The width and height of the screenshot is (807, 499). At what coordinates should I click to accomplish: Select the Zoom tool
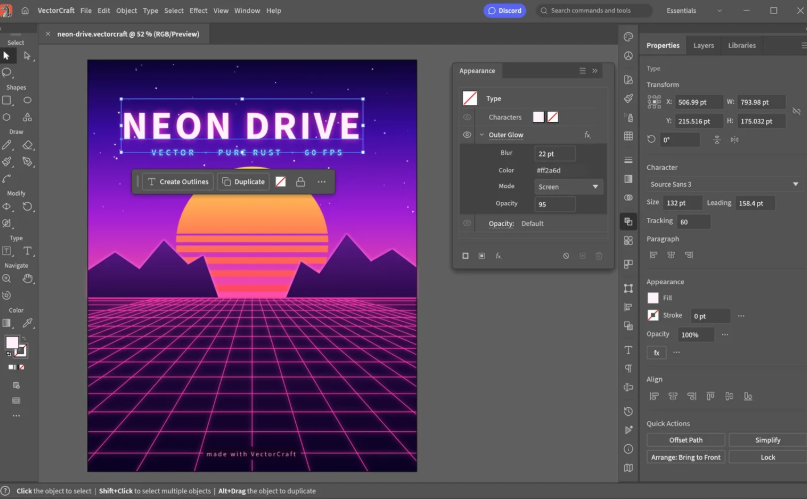pos(7,279)
